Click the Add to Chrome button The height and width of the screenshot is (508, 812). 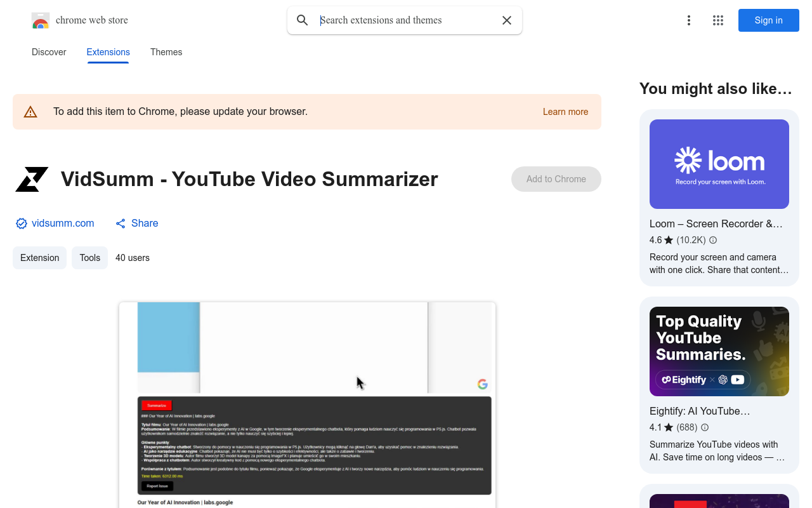(556, 179)
